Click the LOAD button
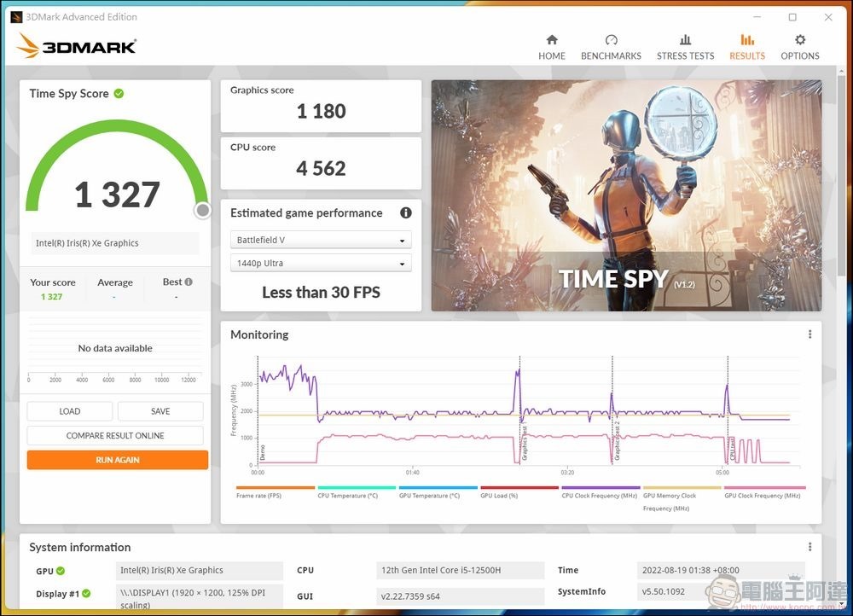Image resolution: width=853 pixels, height=616 pixels. [70, 411]
